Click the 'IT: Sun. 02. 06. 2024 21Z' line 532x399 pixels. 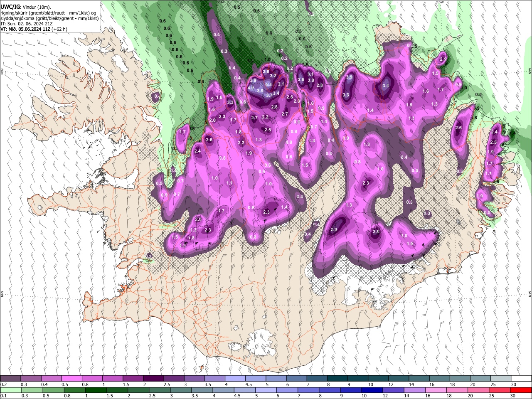tap(27, 24)
